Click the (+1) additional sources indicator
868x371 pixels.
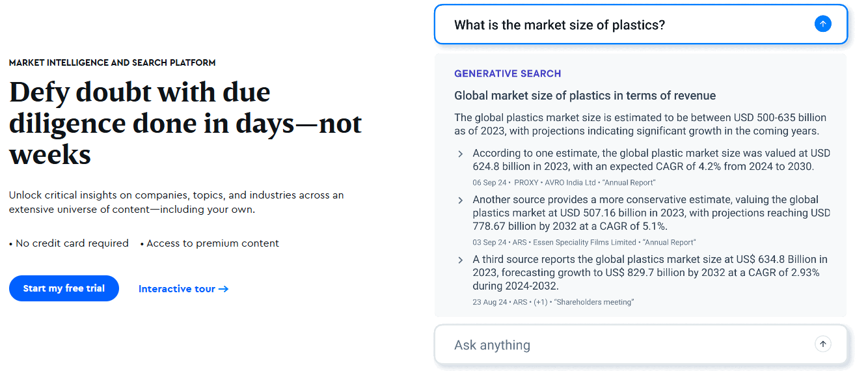540,302
